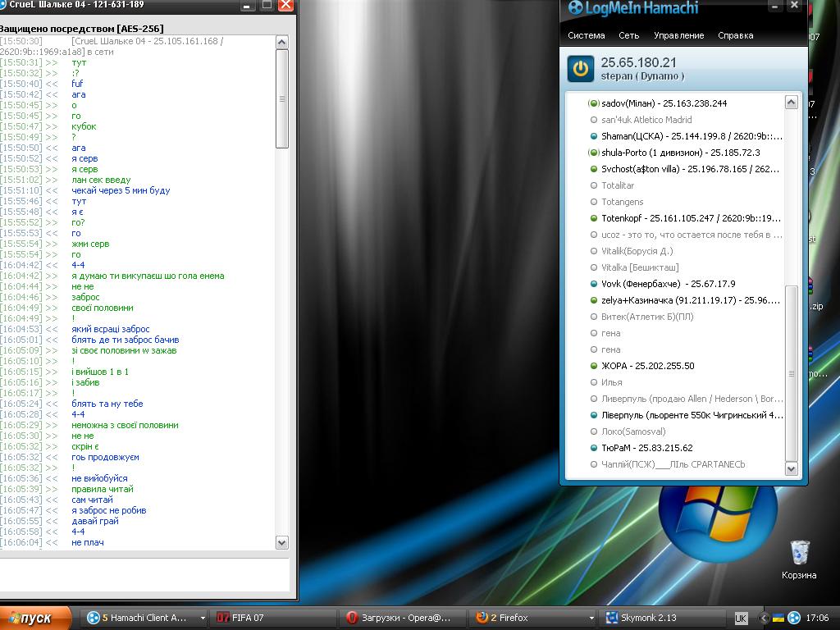Click the status icon beside Vovk (Фенербахче)
The image size is (840, 630).
[x=594, y=284]
